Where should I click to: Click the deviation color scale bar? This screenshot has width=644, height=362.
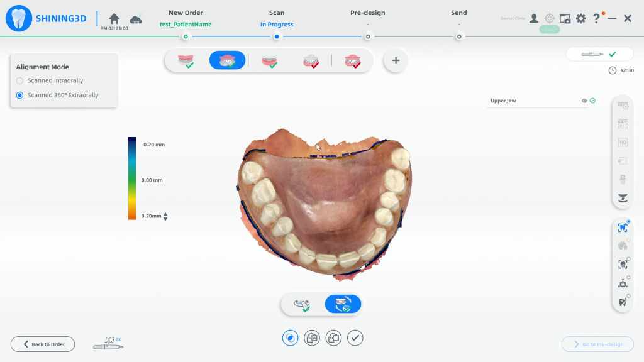point(132,178)
